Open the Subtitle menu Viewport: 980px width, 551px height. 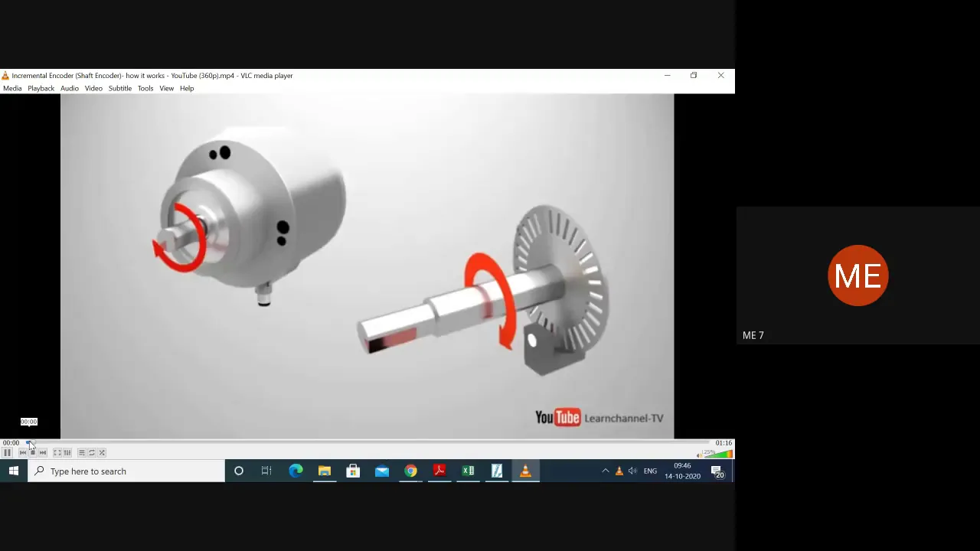point(119,88)
